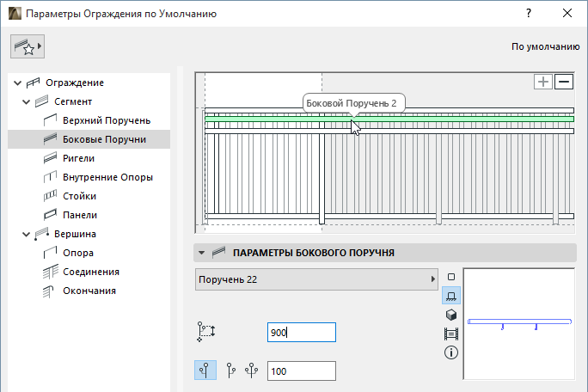This screenshot has height=392, width=588.
Task: Select Внутренние Опоры in the tree
Action: [107, 177]
